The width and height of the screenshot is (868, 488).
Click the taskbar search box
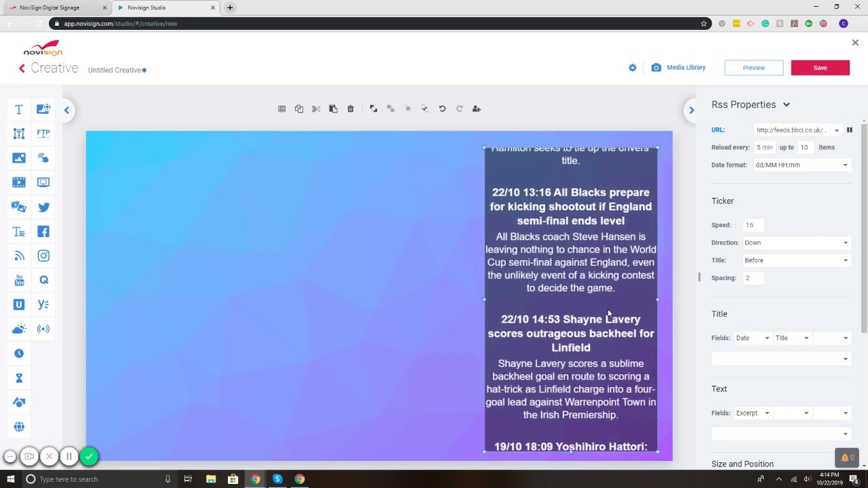click(x=98, y=479)
